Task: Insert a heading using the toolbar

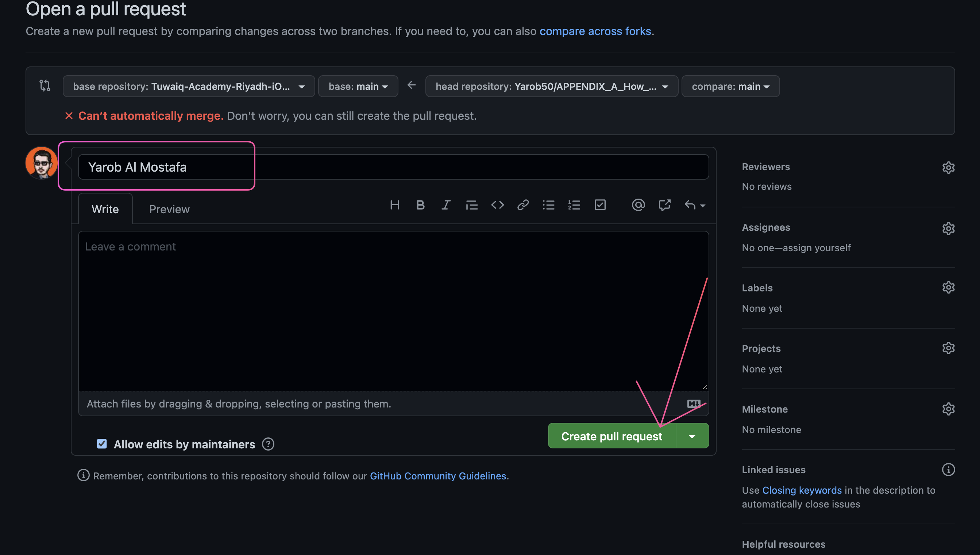Action: click(394, 205)
